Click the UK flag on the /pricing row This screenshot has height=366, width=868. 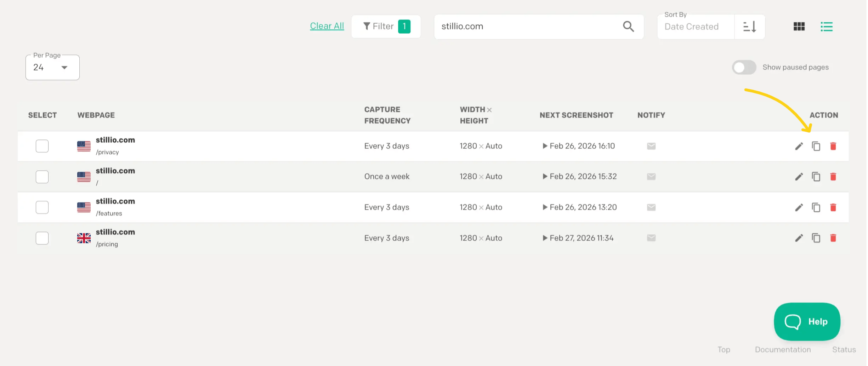pos(84,238)
